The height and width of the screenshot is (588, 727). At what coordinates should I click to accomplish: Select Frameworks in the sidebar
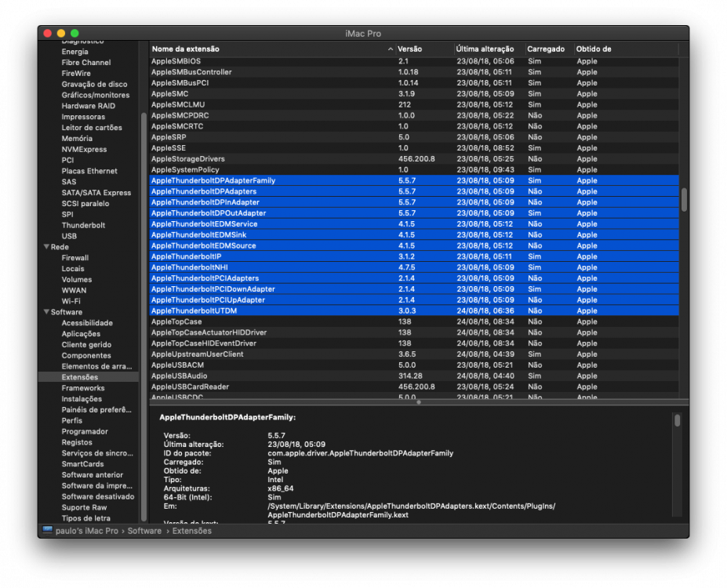[x=83, y=388]
